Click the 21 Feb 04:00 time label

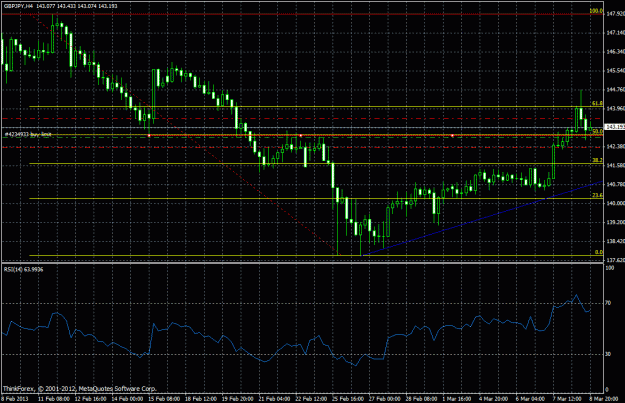(274, 399)
